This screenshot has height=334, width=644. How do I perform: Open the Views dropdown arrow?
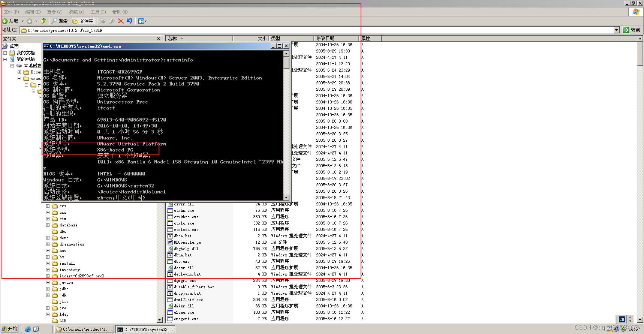click(x=145, y=21)
